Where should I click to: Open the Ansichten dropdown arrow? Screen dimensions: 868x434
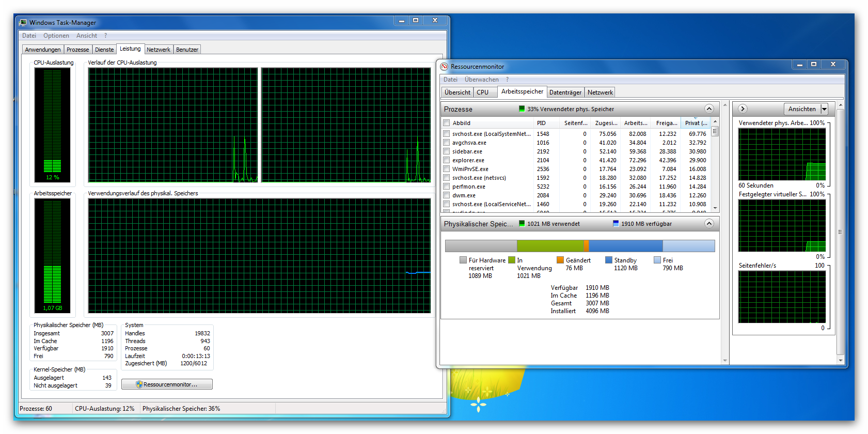tap(824, 109)
